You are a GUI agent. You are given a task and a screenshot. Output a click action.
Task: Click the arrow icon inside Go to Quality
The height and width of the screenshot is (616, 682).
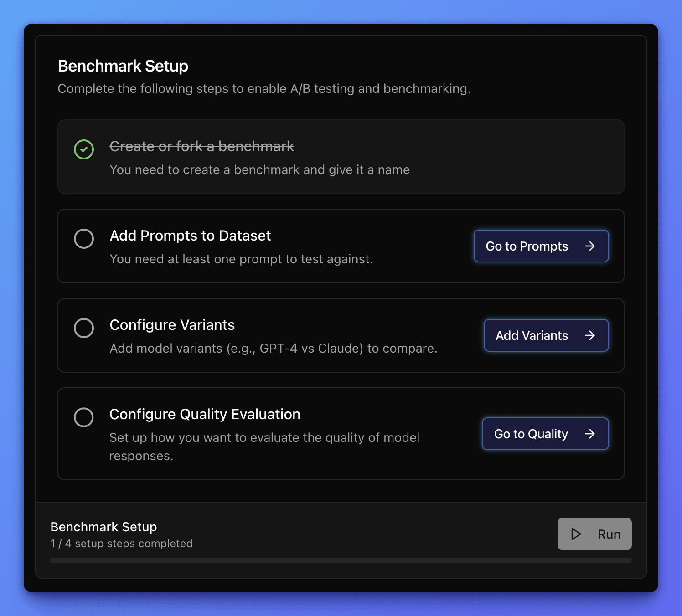pos(590,434)
